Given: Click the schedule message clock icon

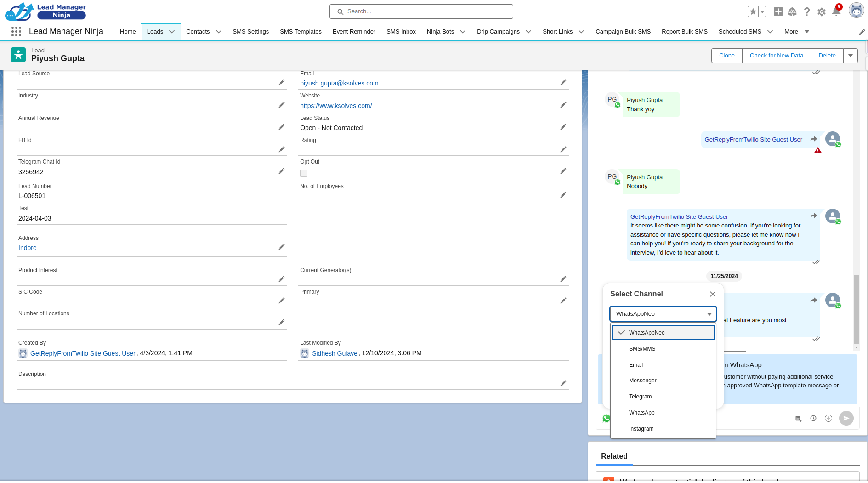Looking at the screenshot, I should (813, 418).
